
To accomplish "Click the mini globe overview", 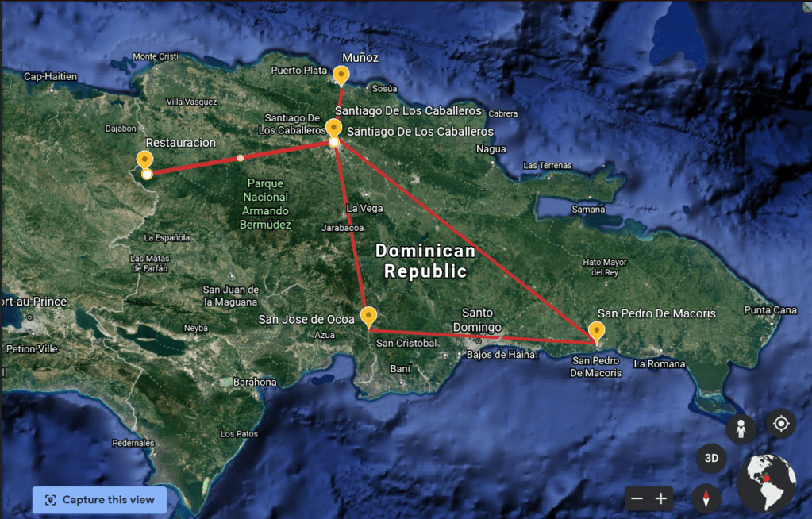I will tap(767, 483).
